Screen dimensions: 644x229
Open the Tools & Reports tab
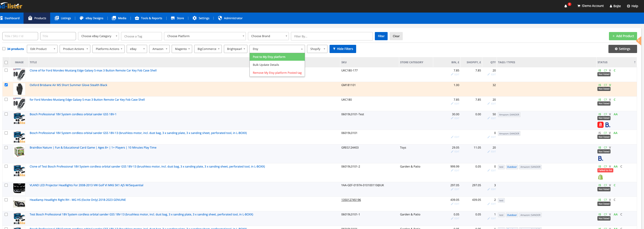(x=149, y=18)
